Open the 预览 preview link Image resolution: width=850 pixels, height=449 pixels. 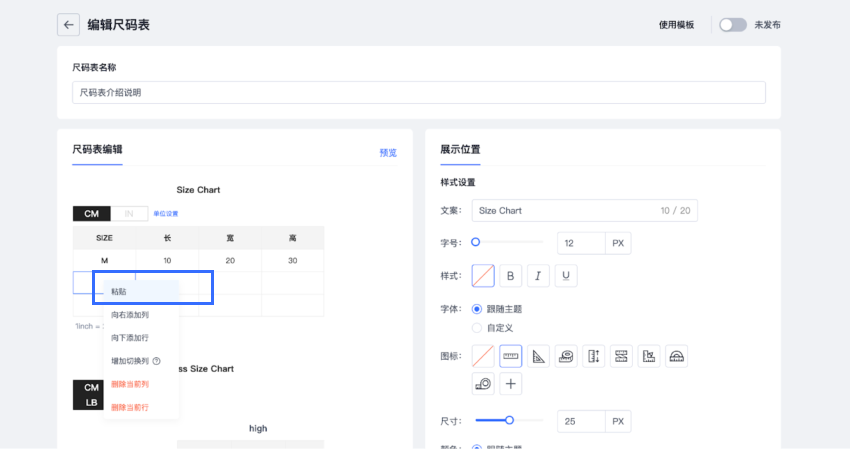pos(388,153)
